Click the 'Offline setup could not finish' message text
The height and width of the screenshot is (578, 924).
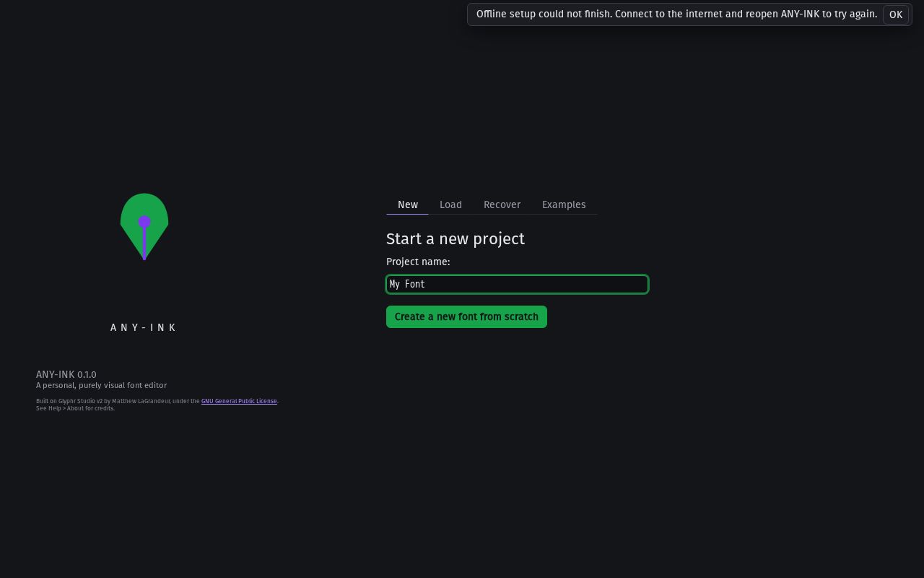point(676,14)
